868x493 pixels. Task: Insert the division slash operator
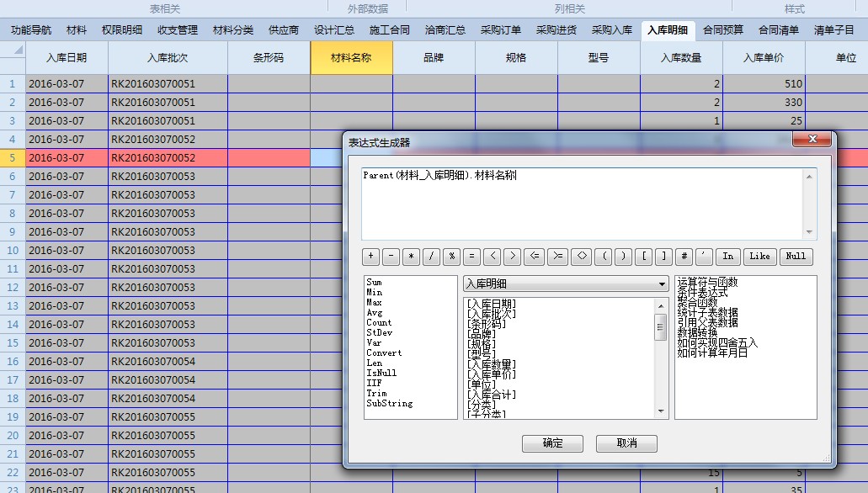(432, 257)
